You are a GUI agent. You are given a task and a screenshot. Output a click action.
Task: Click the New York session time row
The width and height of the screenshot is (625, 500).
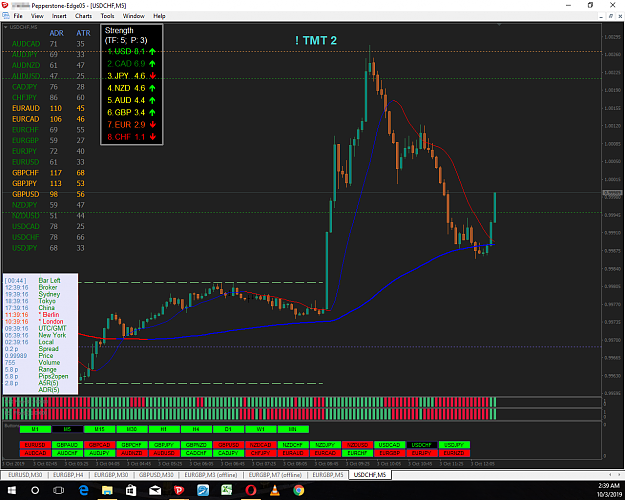(35, 335)
